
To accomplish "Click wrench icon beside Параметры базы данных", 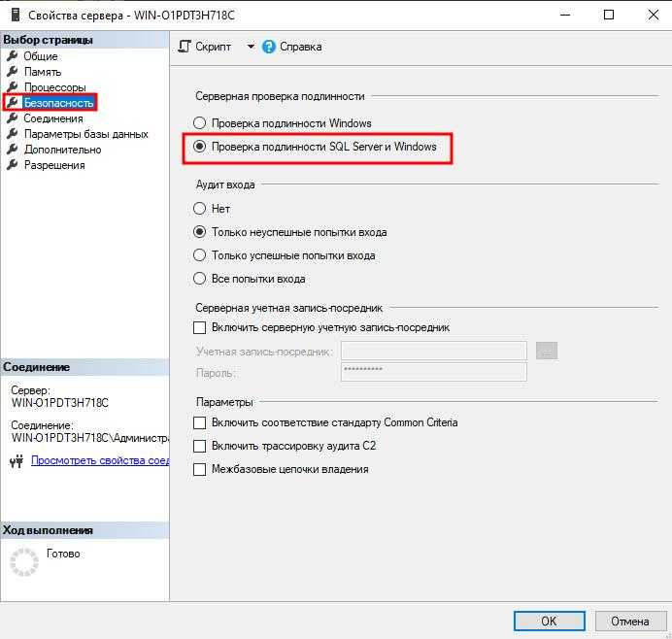I will pyautogui.click(x=13, y=134).
